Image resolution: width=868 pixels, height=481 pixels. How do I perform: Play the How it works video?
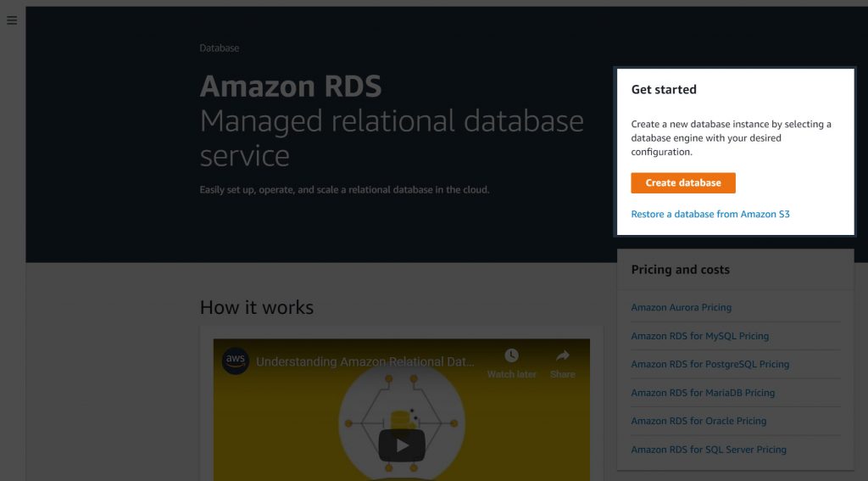(402, 445)
